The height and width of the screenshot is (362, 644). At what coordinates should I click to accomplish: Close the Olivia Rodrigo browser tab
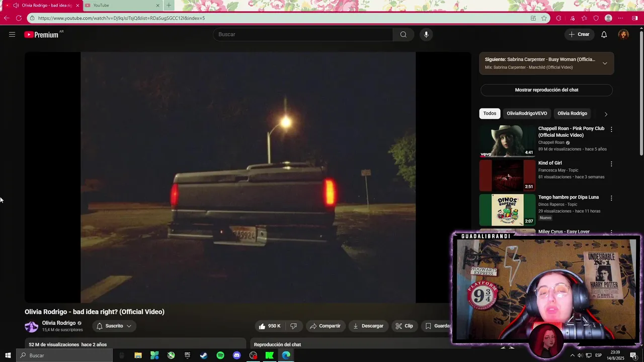point(77,6)
